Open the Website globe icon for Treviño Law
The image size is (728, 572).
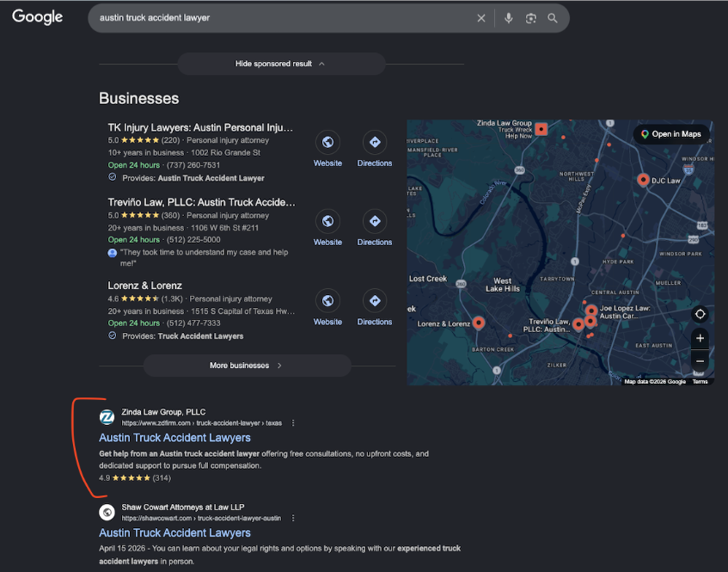(327, 221)
